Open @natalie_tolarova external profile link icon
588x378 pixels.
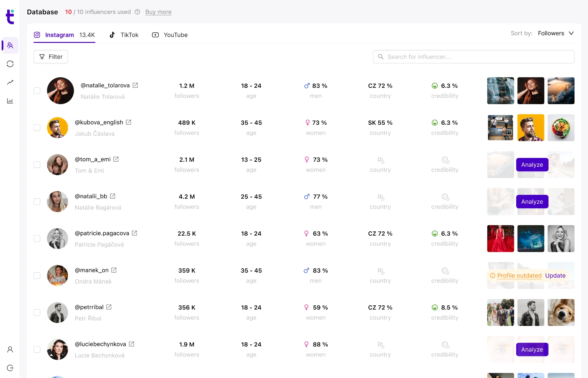[135, 85]
